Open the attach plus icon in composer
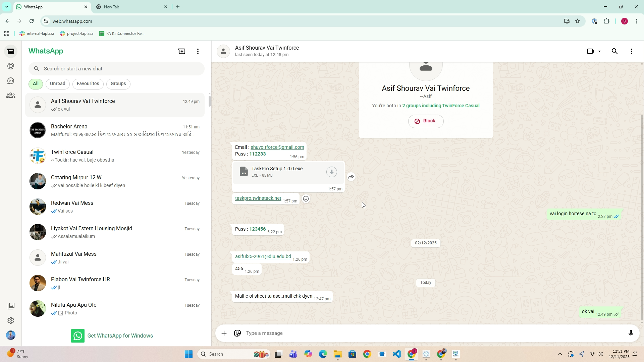Screen dimensions: 644x362 (x=224, y=333)
